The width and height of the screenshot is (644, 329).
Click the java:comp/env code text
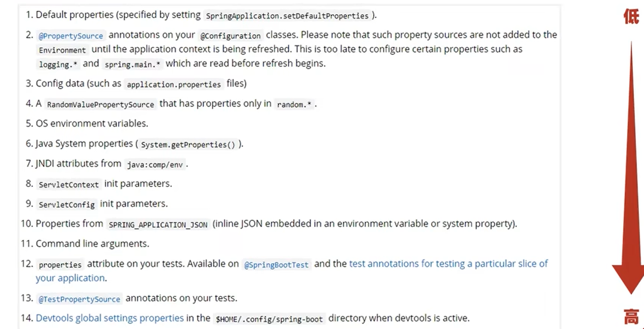pyautogui.click(x=155, y=165)
